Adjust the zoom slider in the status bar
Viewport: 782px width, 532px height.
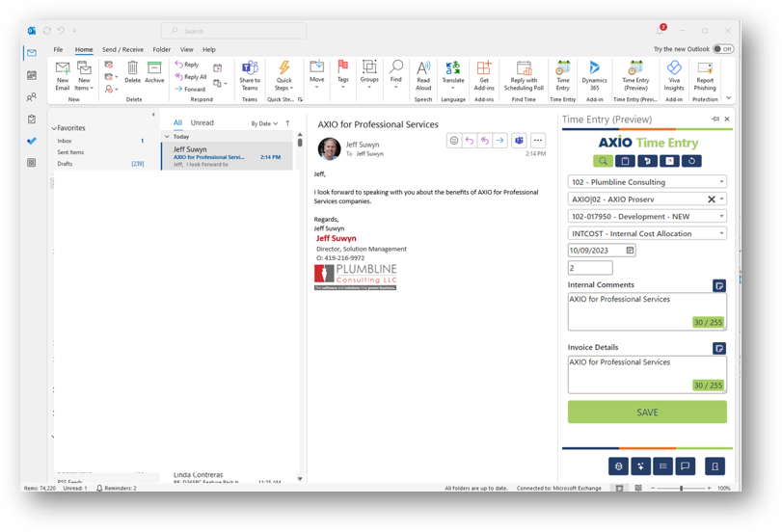coord(681,488)
